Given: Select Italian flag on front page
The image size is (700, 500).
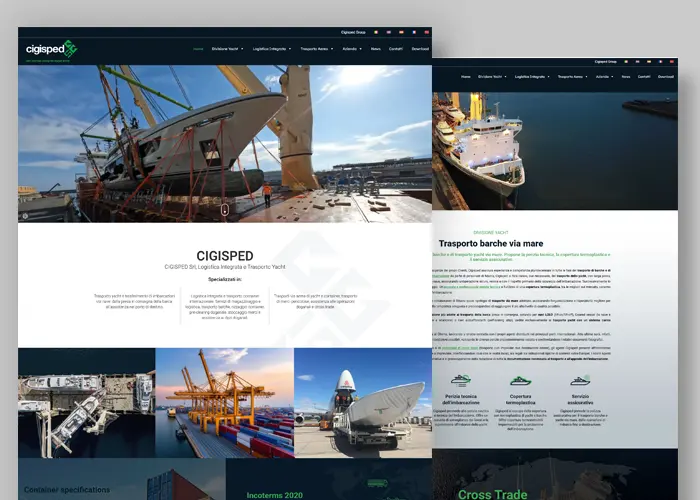Looking at the screenshot, I should (376, 32).
